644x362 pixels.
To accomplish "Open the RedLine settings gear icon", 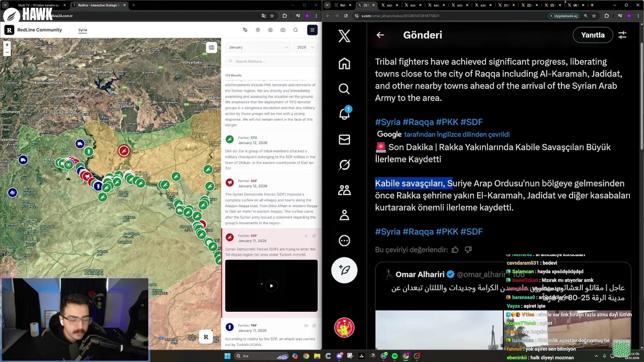I will pos(270,30).
